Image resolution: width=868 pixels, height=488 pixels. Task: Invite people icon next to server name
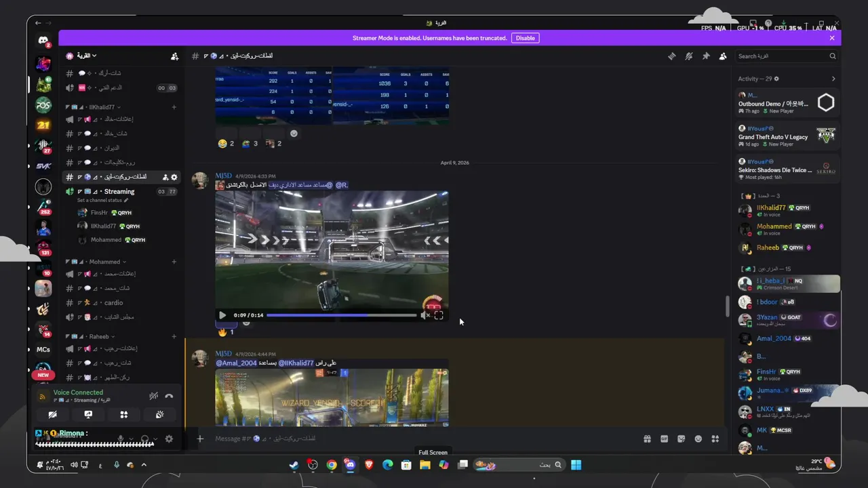pyautogui.click(x=174, y=56)
